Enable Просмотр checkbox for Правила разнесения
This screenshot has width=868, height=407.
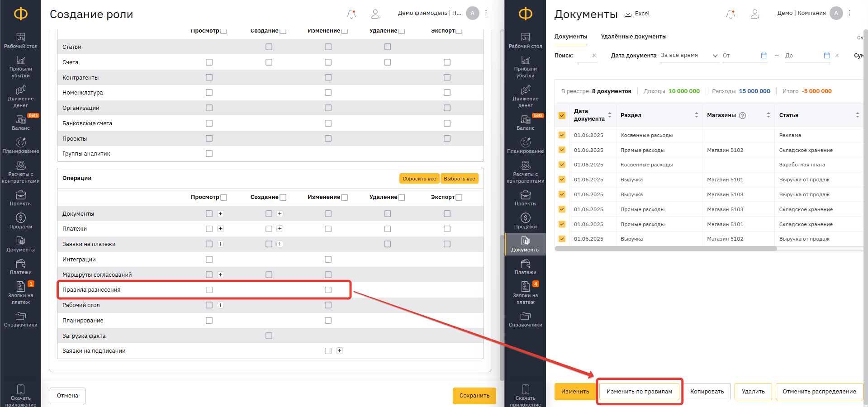coord(209,290)
